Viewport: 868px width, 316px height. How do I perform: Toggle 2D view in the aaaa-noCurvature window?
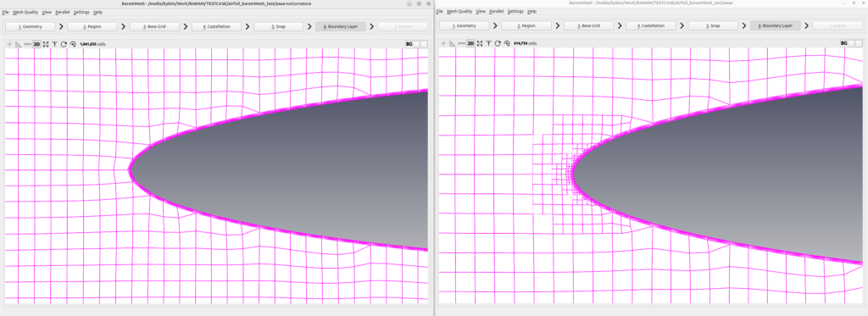pos(36,44)
